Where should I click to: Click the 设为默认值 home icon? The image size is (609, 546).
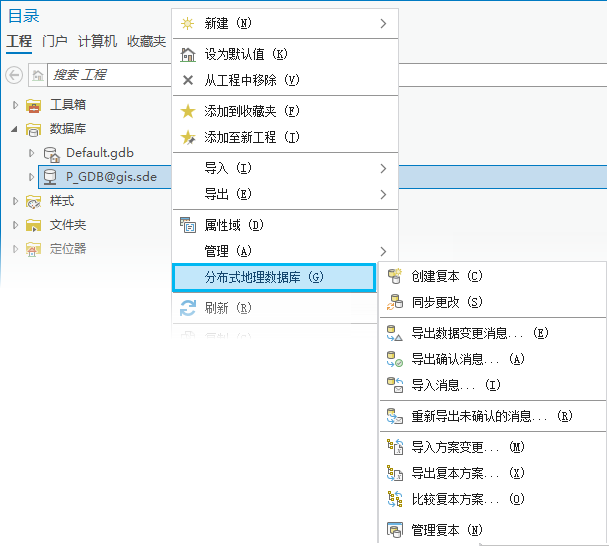[x=187, y=54]
